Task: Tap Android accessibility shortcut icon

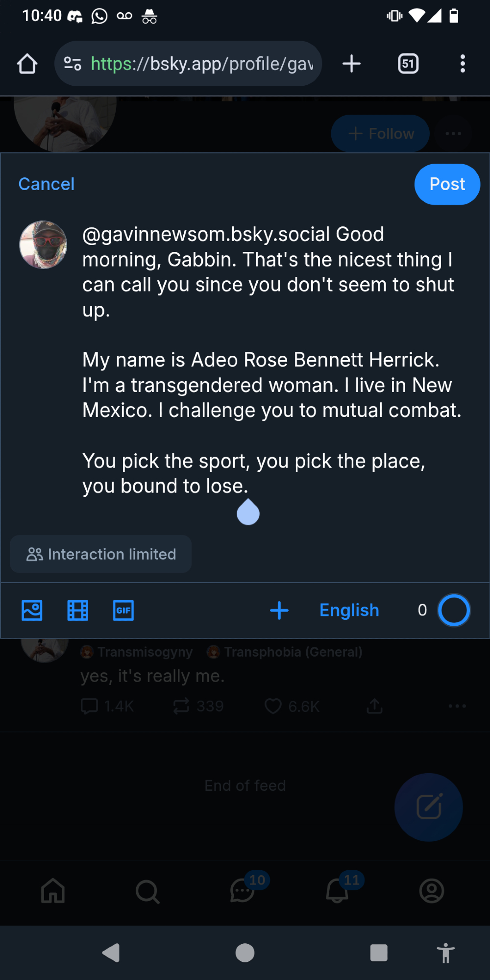Action: coord(445,953)
